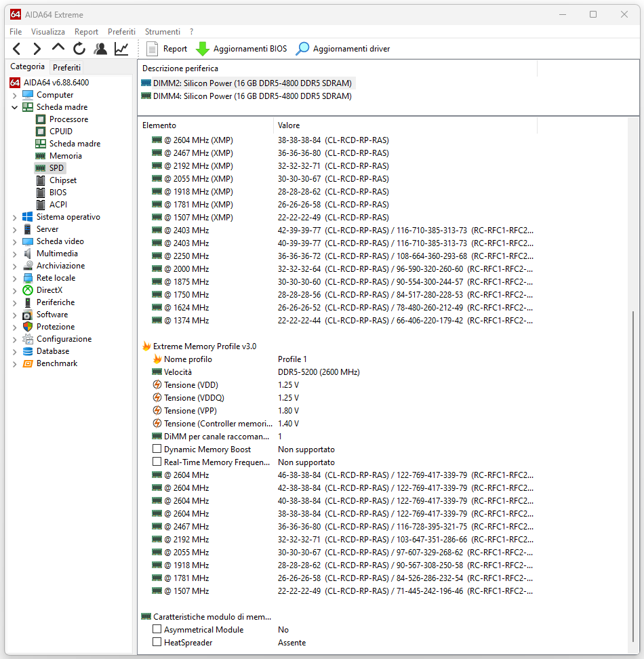The width and height of the screenshot is (644, 659).
Task: Click the driver update magnifier icon
Action: pyautogui.click(x=302, y=49)
